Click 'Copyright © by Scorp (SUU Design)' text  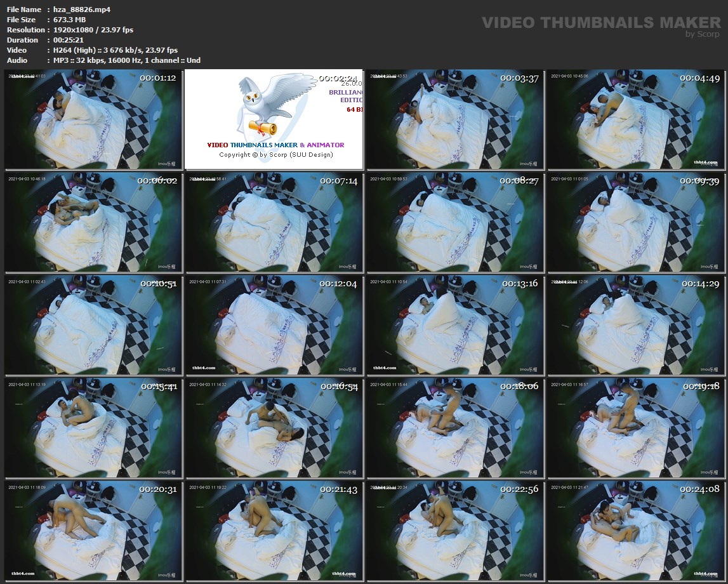pyautogui.click(x=276, y=155)
